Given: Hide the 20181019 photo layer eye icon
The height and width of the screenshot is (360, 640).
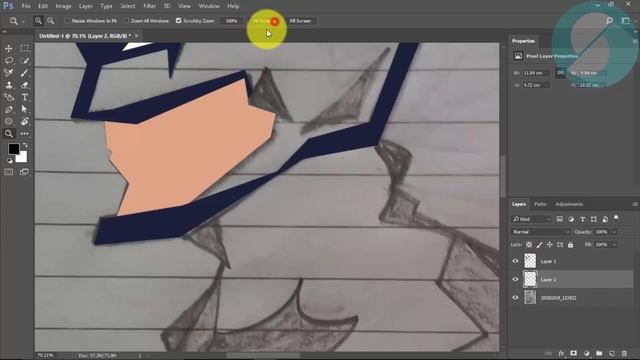Looking at the screenshot, I should pos(515,298).
